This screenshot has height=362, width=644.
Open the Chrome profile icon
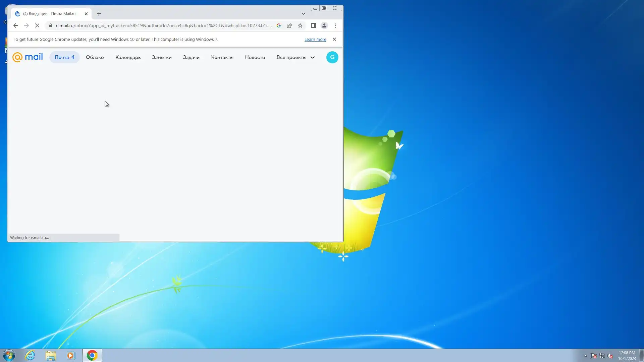[x=324, y=25]
